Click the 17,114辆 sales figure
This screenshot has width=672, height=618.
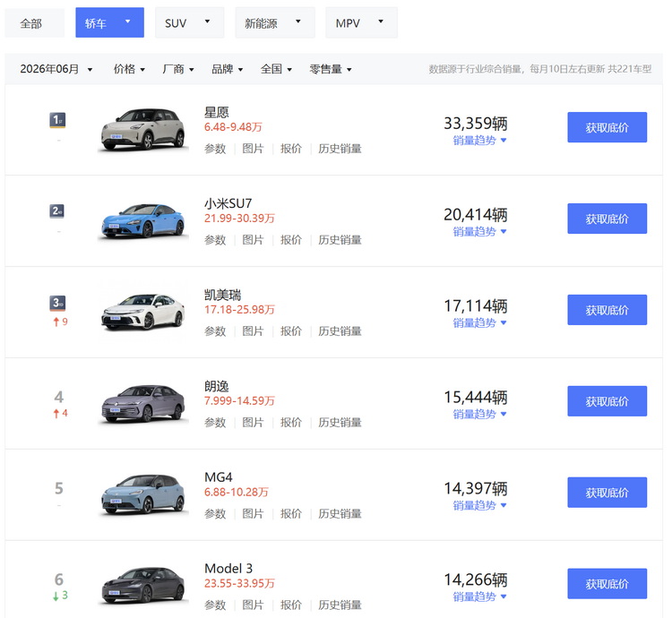coord(476,305)
